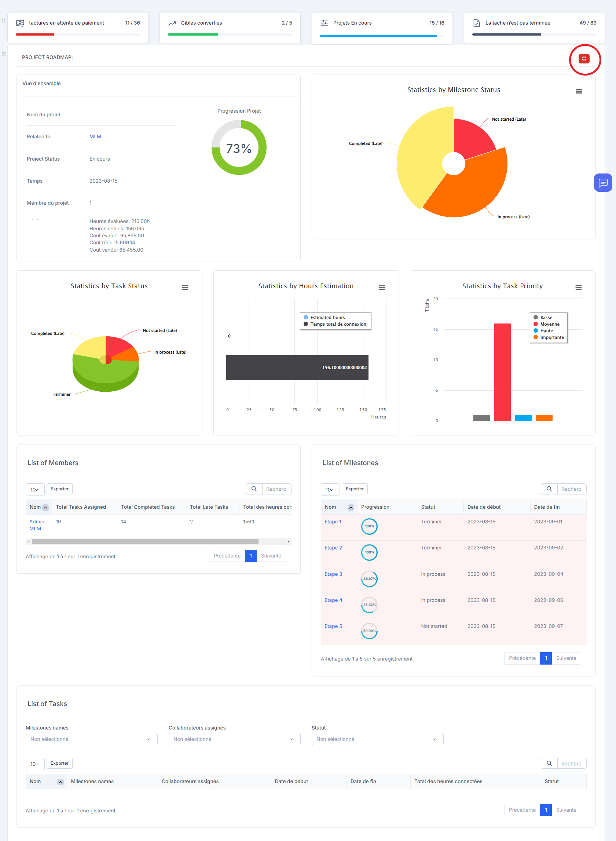Image resolution: width=616 pixels, height=841 pixels.
Task: Toggle Importante priority legend item
Action: (549, 337)
